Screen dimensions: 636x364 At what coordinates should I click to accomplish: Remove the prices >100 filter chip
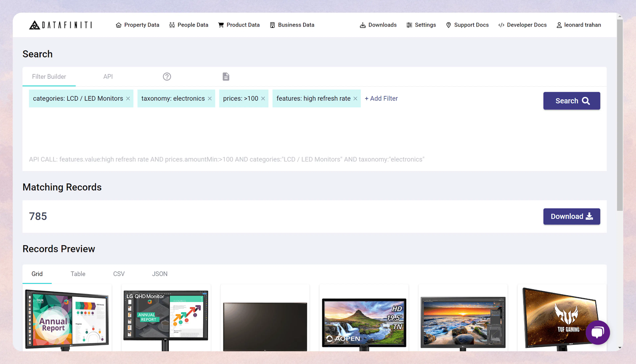pos(263,99)
